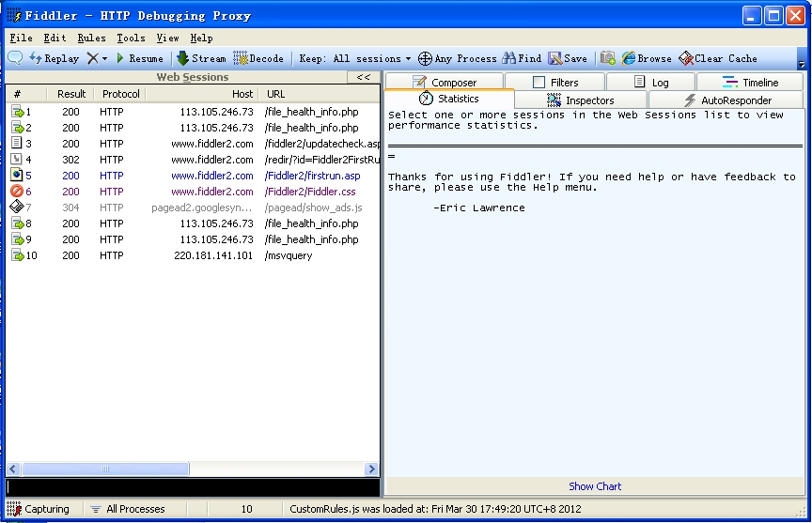The height and width of the screenshot is (523, 812).
Task: Open the Help menu
Action: [201, 38]
